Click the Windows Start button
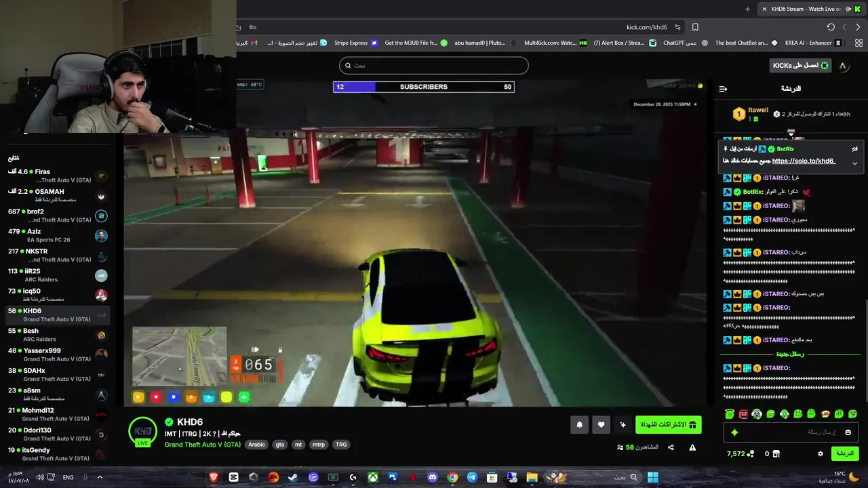The image size is (868, 488). point(652,477)
